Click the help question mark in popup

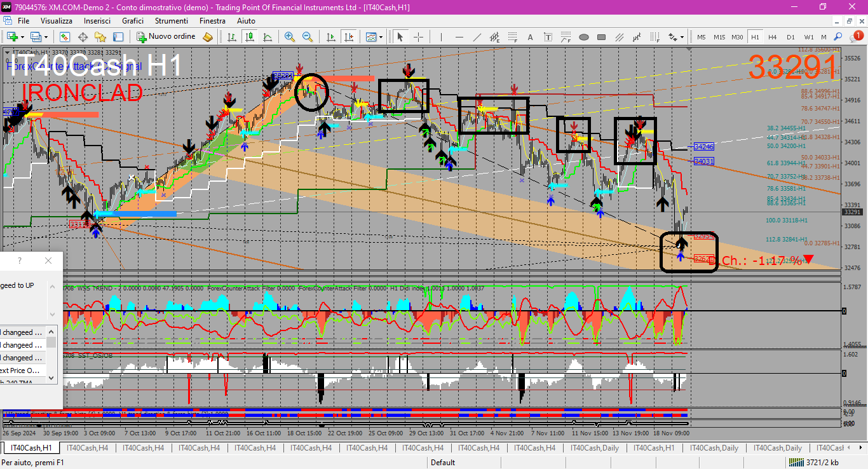click(x=20, y=261)
